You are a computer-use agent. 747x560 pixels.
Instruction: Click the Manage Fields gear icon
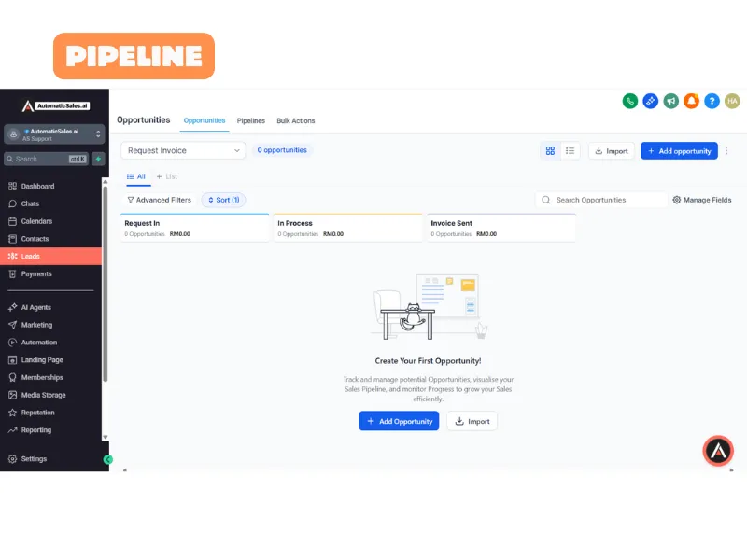click(676, 200)
